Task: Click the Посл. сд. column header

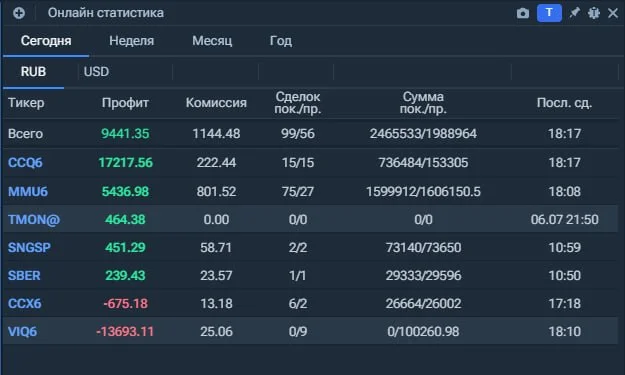Action: (x=564, y=103)
